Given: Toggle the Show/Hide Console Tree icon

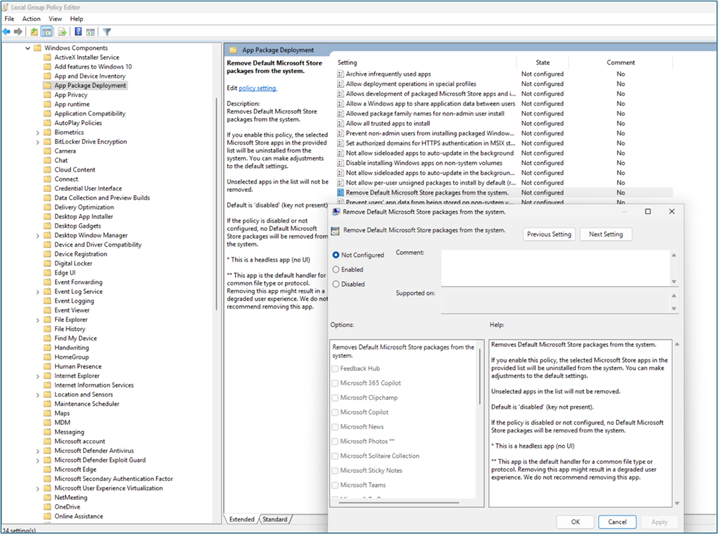Looking at the screenshot, I should (47, 32).
